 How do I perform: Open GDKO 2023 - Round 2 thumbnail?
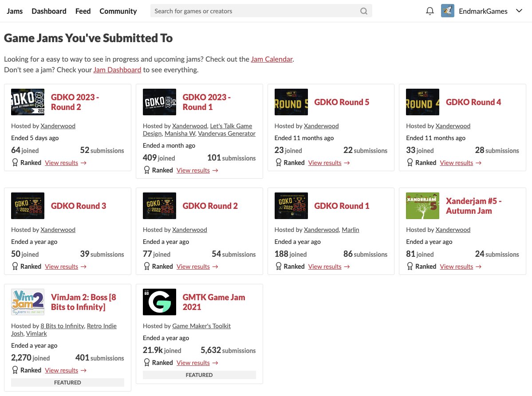point(28,102)
